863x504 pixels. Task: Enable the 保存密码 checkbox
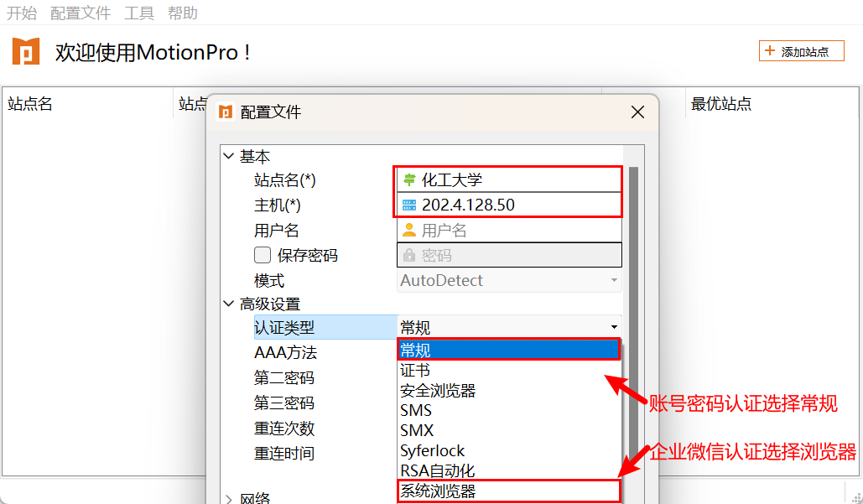[263, 256]
